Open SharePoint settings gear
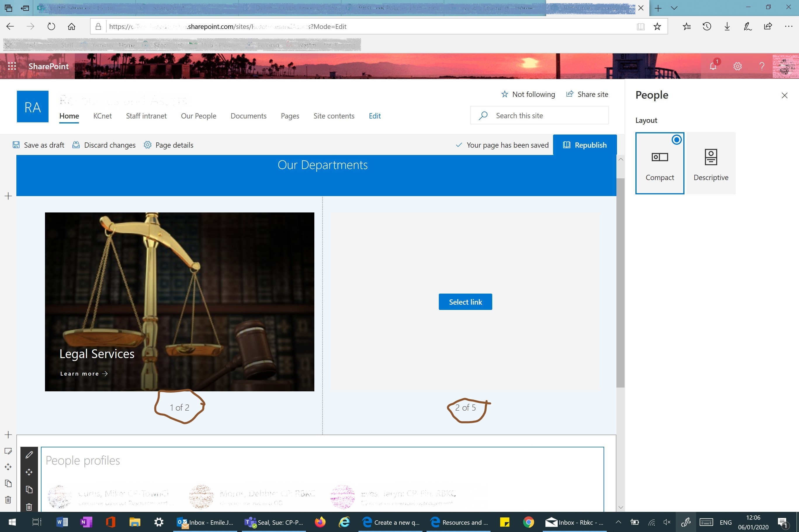The width and height of the screenshot is (799, 532). (737, 66)
